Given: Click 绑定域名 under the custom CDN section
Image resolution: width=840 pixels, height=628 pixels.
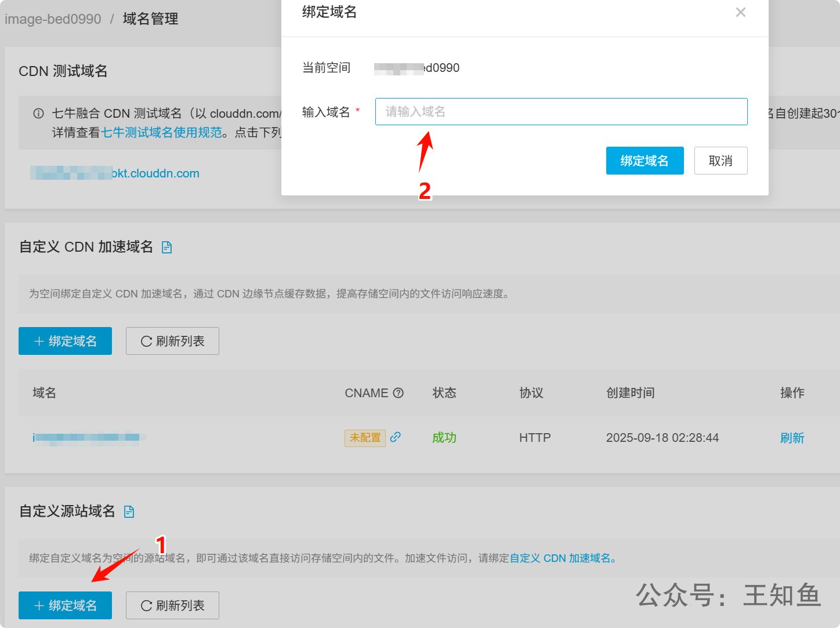Looking at the screenshot, I should point(65,341).
